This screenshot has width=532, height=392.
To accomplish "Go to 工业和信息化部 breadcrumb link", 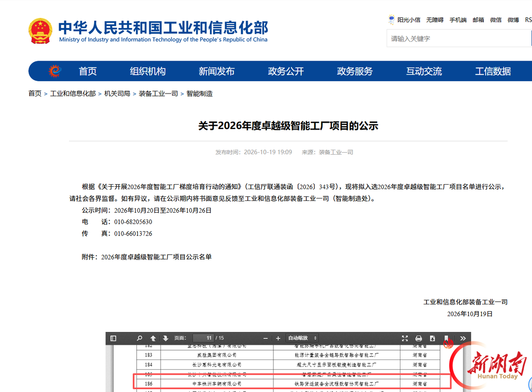I will 73,94.
